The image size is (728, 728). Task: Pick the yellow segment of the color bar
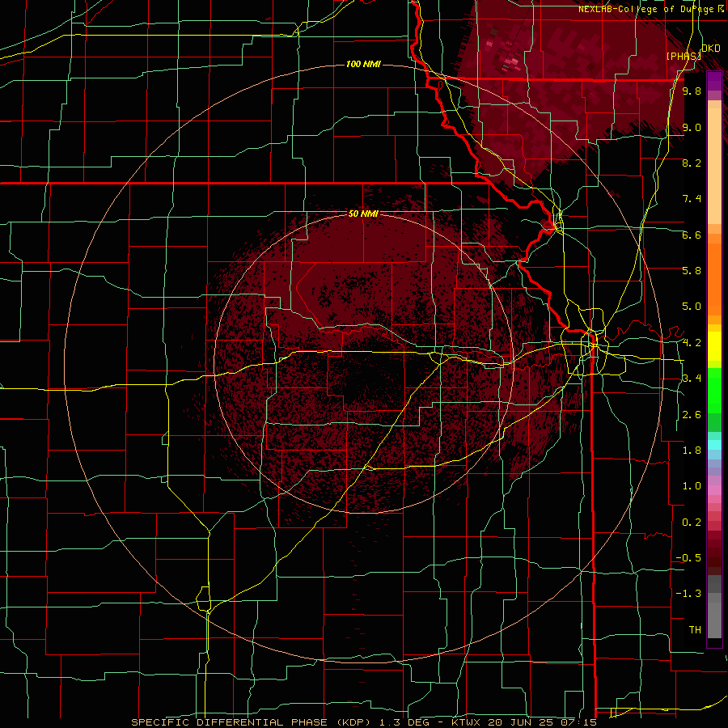point(714,346)
